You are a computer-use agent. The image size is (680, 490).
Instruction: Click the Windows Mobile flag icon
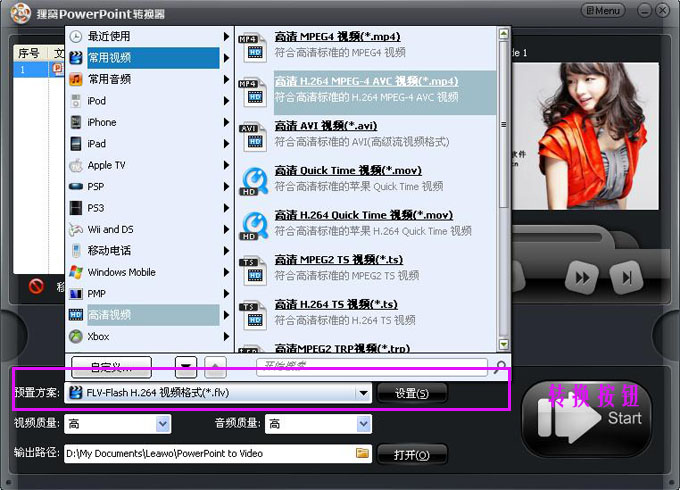pyautogui.click(x=76, y=272)
